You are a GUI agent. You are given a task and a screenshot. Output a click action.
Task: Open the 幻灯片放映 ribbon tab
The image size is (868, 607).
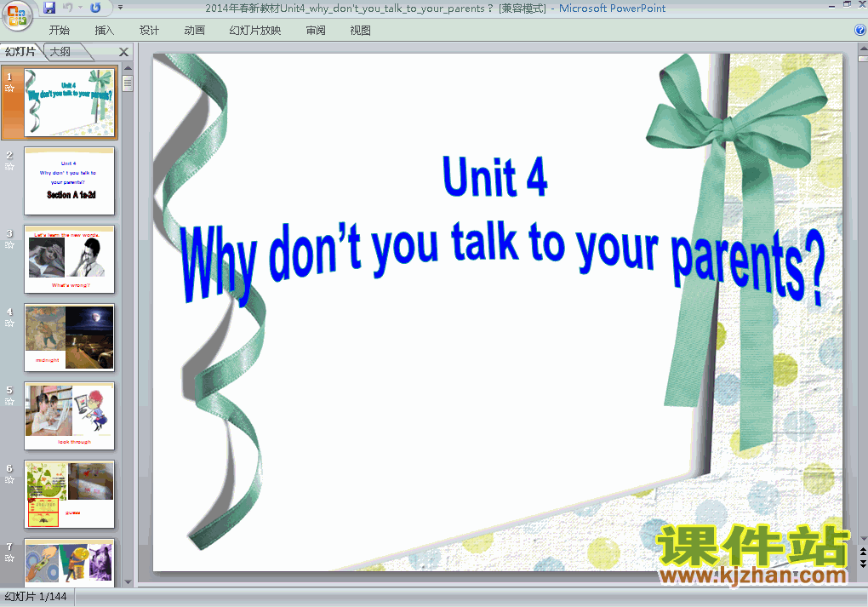[x=255, y=31]
